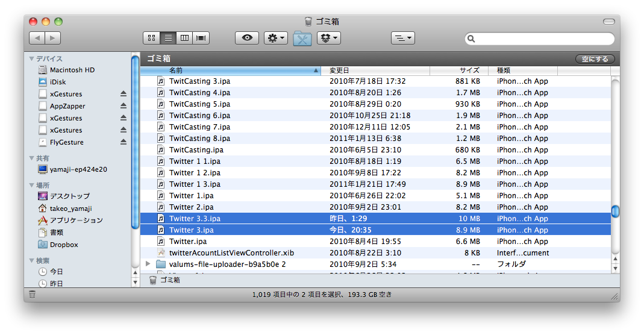The width and height of the screenshot is (644, 335).
Task: Collapse the 場所 section
Action: click(x=31, y=185)
